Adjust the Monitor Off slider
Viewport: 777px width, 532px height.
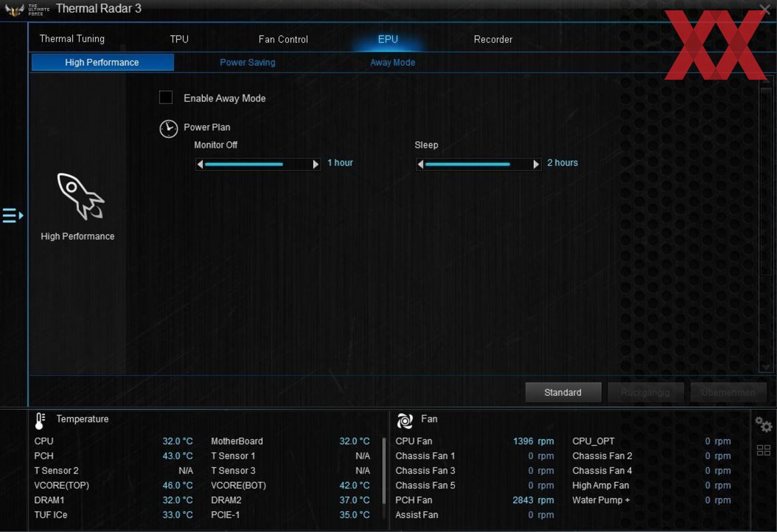pos(258,164)
